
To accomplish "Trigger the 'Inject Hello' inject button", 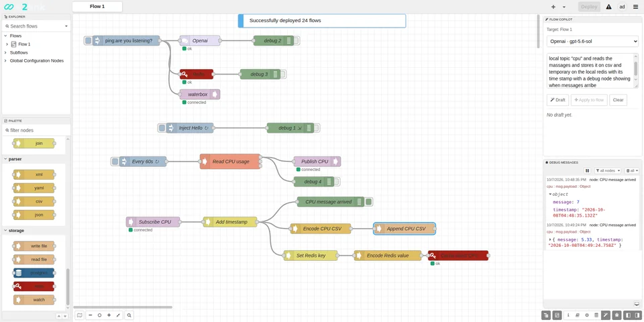I will [x=162, y=128].
